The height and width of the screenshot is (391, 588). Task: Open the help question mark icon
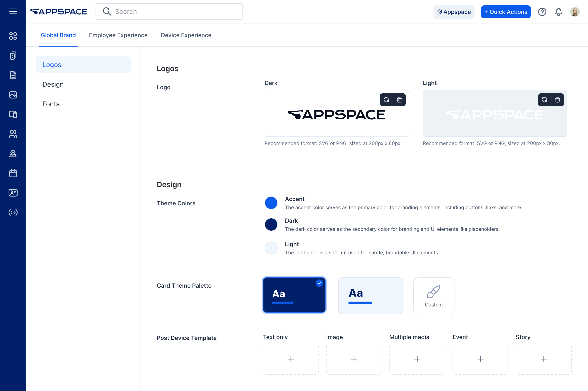point(542,12)
